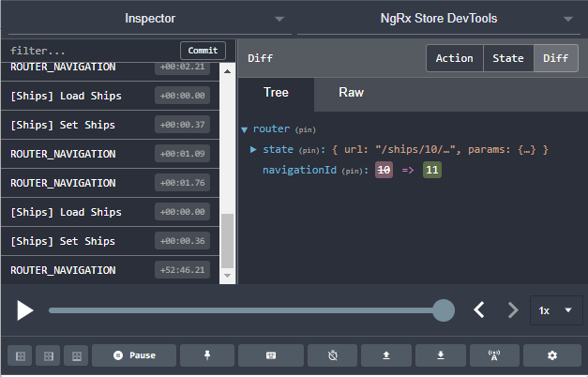This screenshot has height=377, width=588.
Task: Import state using the upload arrow icon
Action: click(385, 355)
